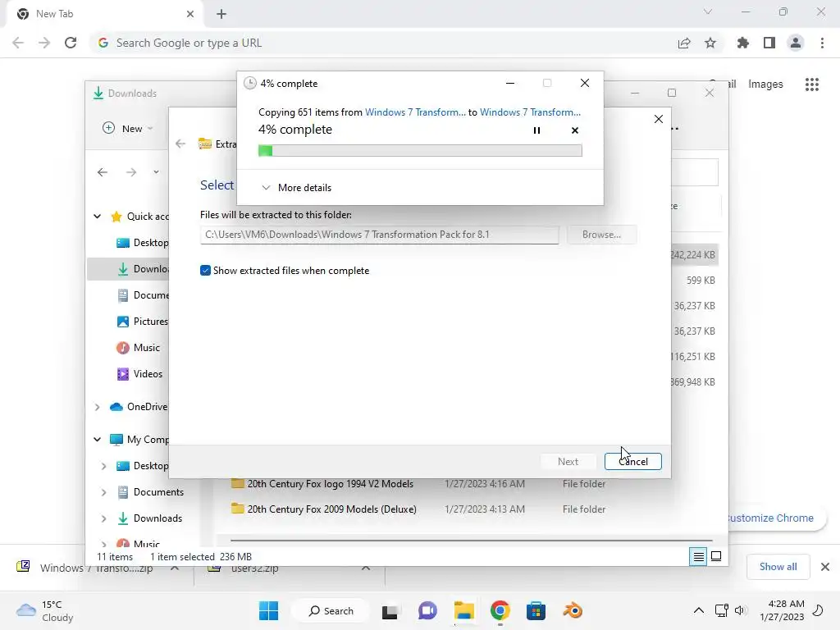
Task: Cancel the copy with the small X icon
Action: point(575,130)
